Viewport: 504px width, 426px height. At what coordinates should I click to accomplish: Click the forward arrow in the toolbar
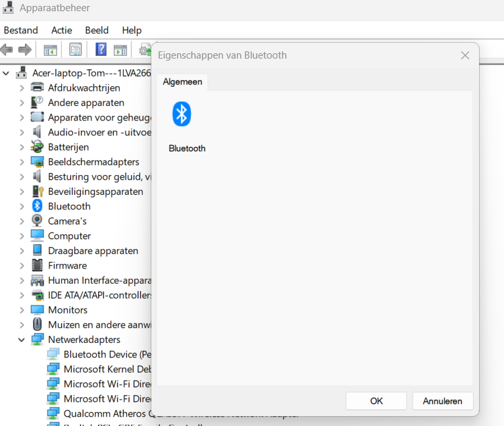click(x=25, y=49)
